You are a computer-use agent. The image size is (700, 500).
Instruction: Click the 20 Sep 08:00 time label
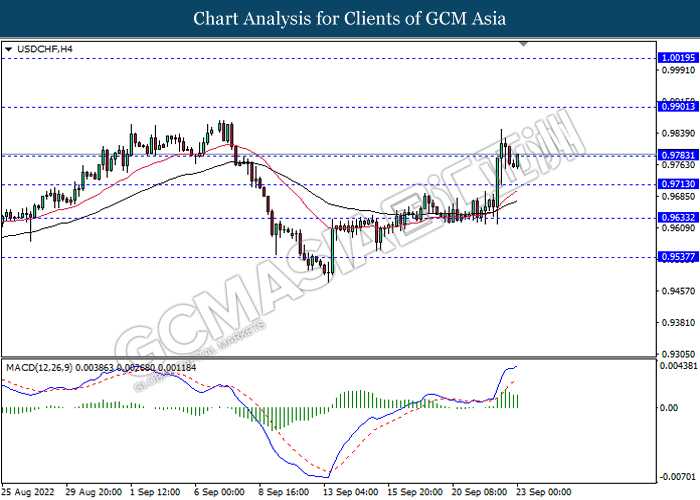[x=479, y=492]
